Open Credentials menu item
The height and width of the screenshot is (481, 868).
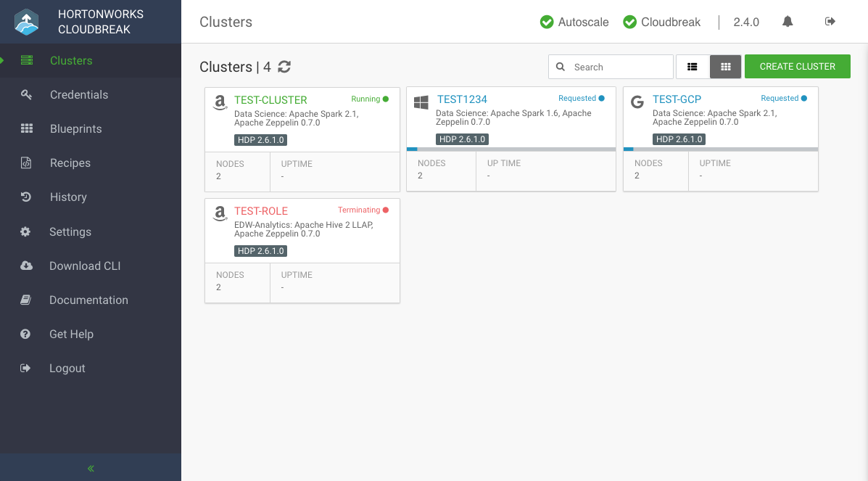(79, 95)
